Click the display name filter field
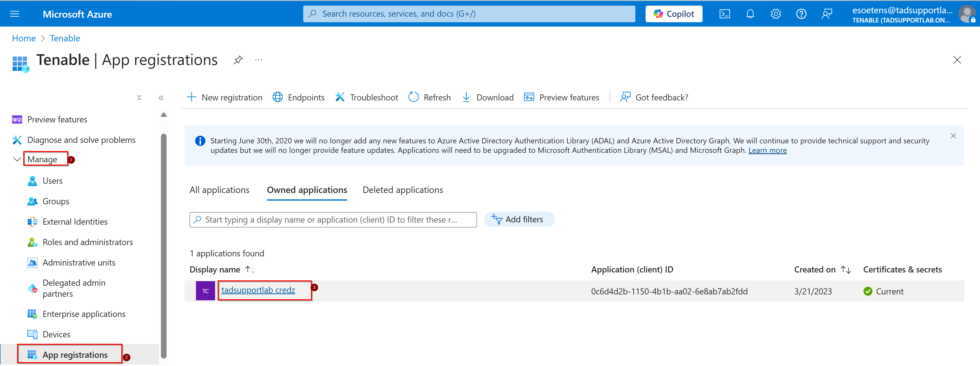 pos(333,220)
